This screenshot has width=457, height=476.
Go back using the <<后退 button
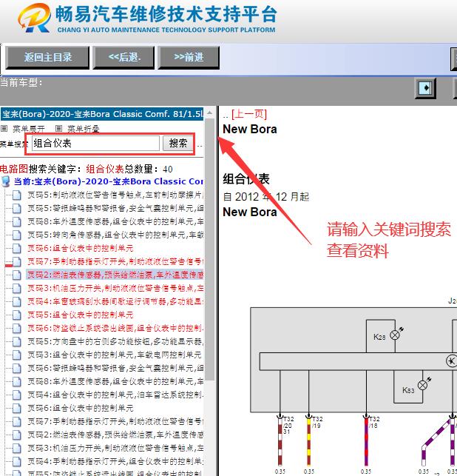(123, 58)
